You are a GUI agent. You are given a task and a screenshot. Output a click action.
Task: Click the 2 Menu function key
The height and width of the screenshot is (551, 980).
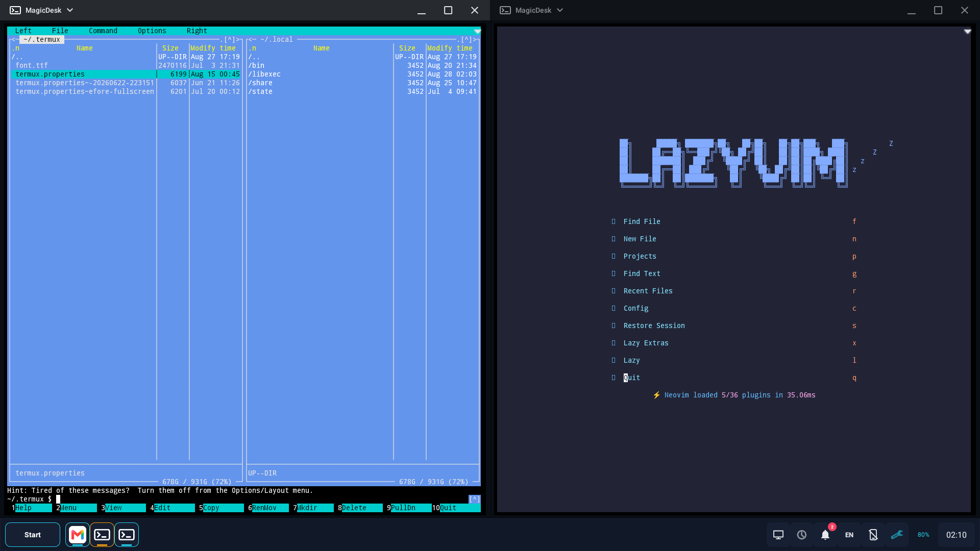(76, 508)
